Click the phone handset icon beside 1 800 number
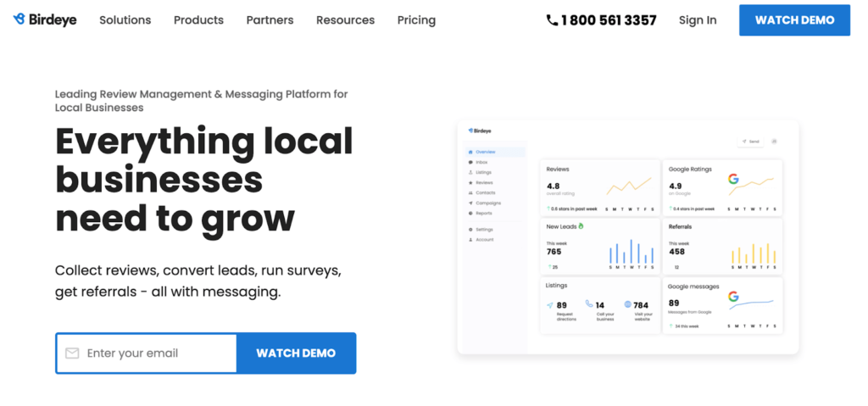This screenshot has height=406, width=868. tap(552, 20)
